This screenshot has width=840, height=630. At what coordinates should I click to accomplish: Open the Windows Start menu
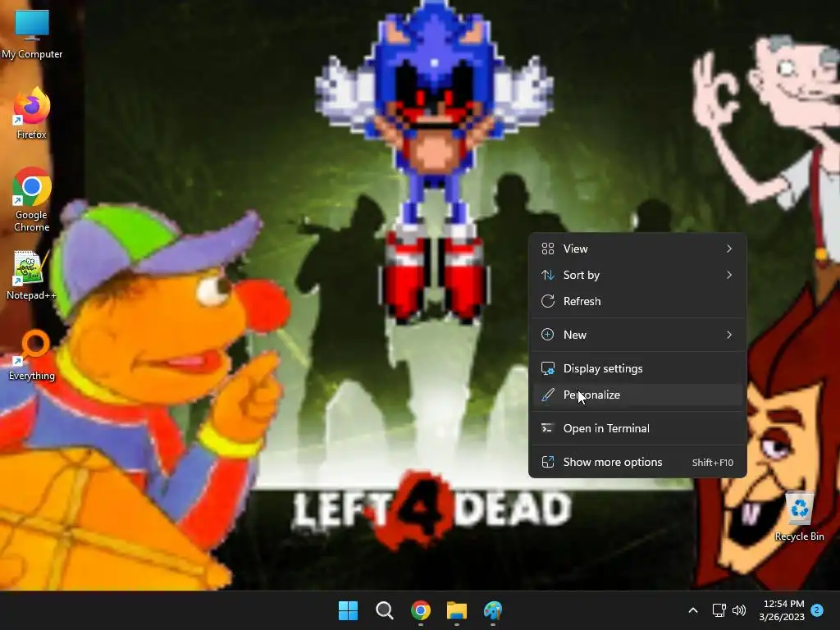(348, 610)
